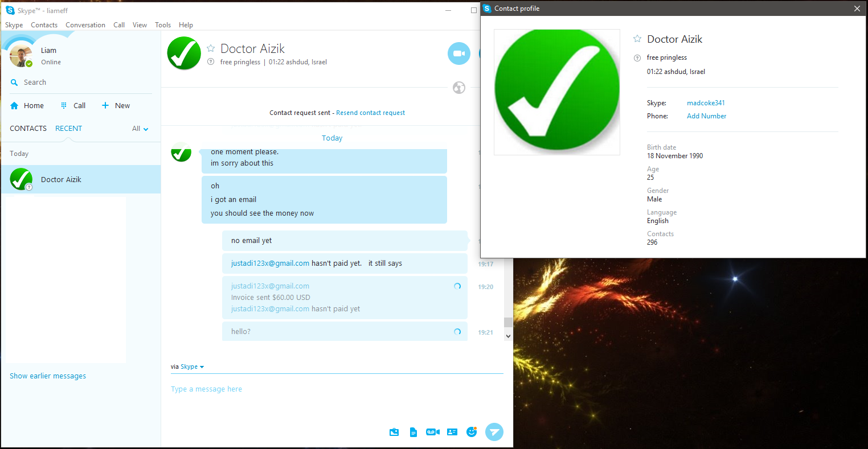Click the Home icon in sidebar
The width and height of the screenshot is (868, 449).
pos(14,106)
